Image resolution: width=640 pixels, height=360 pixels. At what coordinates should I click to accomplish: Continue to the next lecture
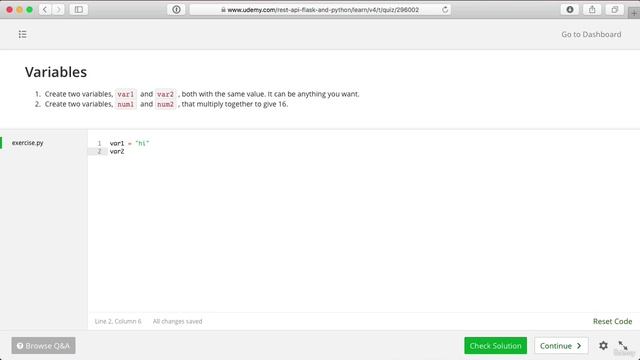pyautogui.click(x=561, y=346)
